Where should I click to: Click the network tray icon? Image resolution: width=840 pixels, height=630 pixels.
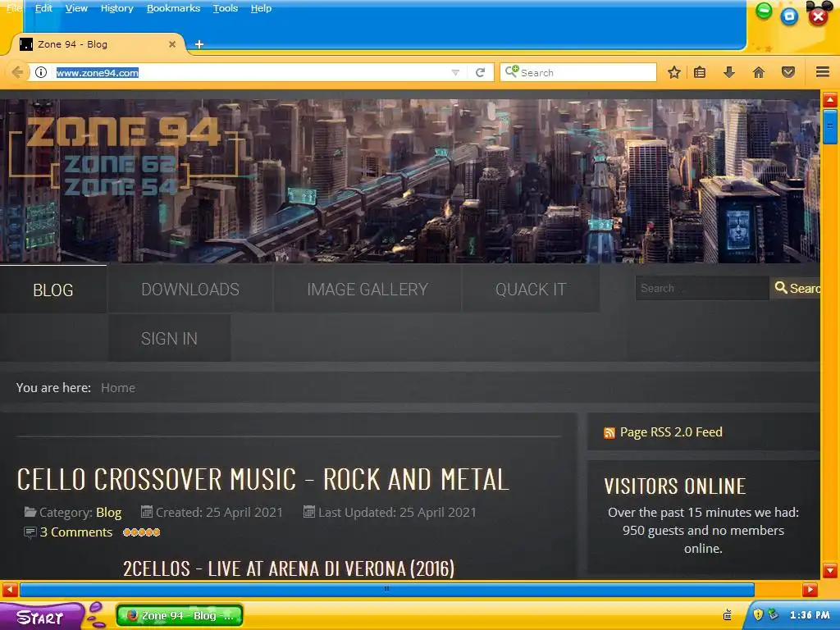[x=773, y=614]
